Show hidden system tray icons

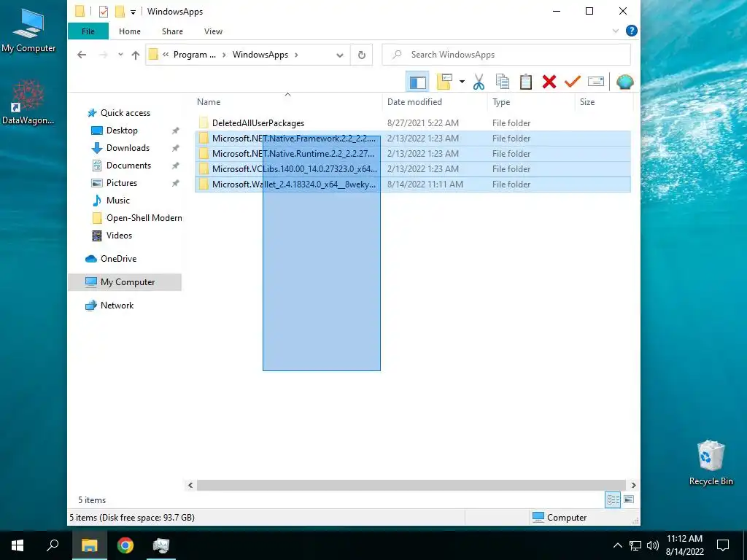click(x=617, y=545)
